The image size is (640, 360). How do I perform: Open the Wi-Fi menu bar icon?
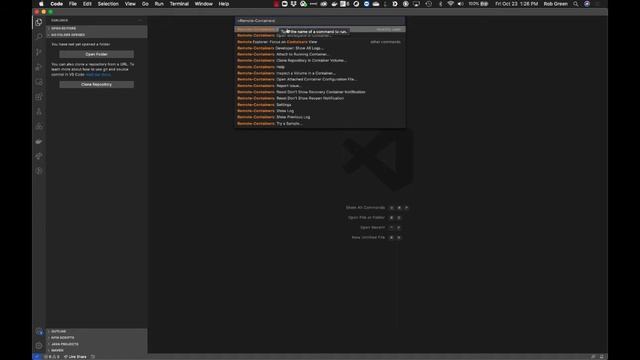[451, 4]
